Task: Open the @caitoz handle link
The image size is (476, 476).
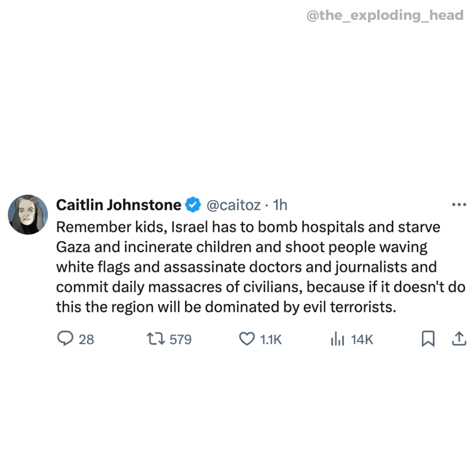Action: pyautogui.click(x=233, y=205)
